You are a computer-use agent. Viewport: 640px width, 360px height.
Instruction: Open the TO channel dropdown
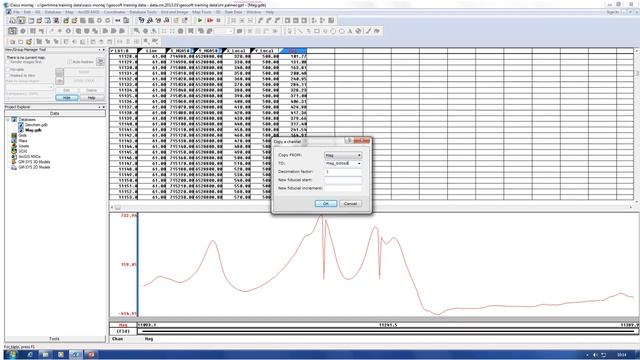click(x=343, y=163)
